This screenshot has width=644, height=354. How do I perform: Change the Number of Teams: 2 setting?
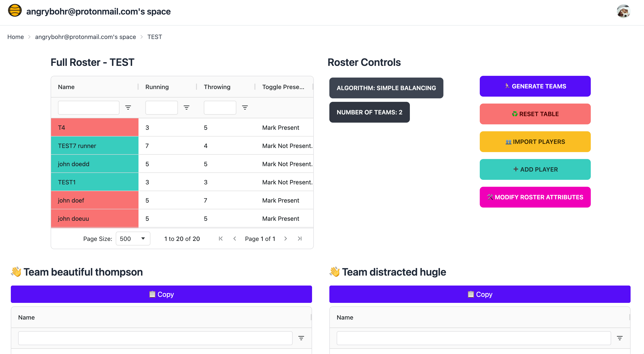point(370,112)
